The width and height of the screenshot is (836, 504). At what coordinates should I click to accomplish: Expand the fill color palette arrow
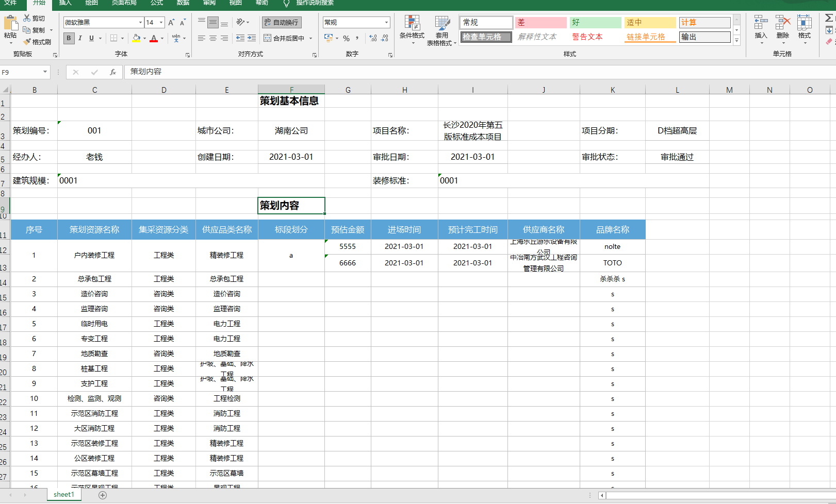144,38
